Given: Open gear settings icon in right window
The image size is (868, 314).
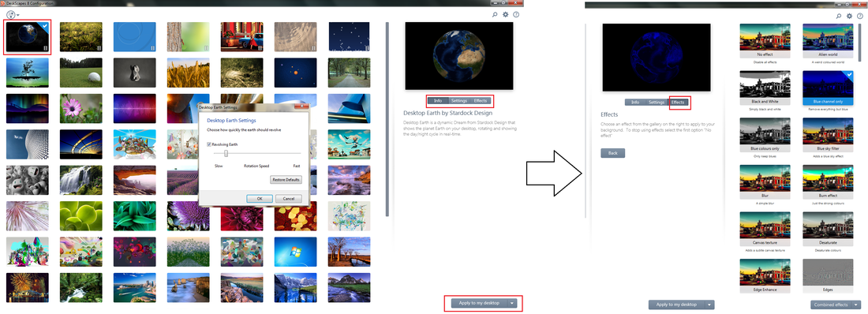Looking at the screenshot, I should (x=850, y=16).
